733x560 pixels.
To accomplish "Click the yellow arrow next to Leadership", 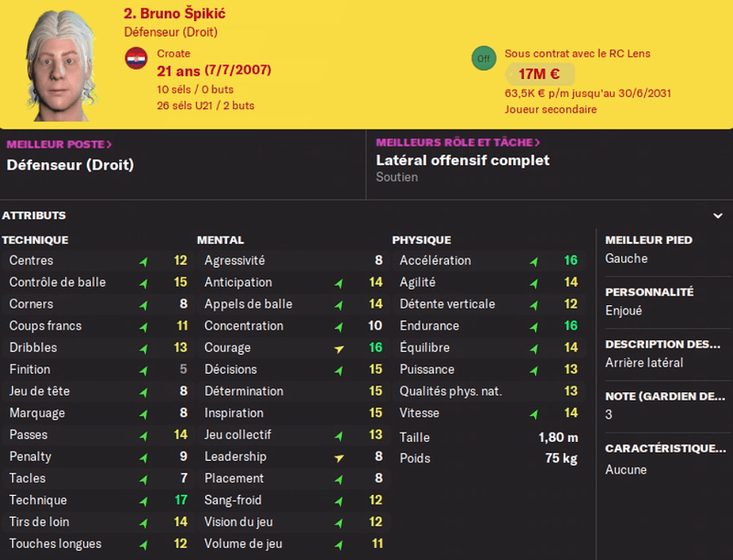I will [x=339, y=457].
